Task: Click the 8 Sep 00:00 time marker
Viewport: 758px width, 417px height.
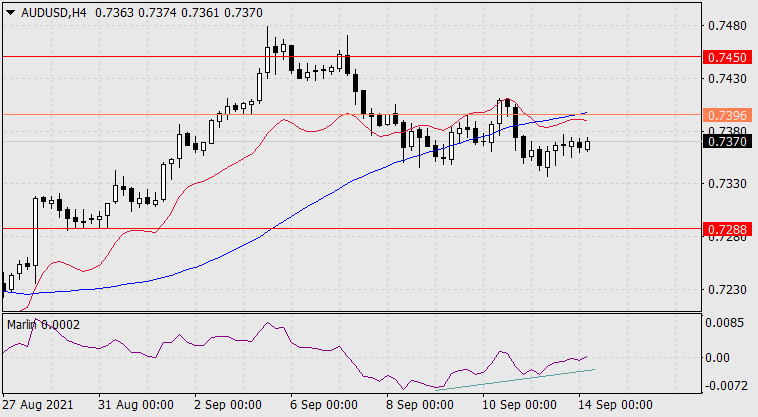Action: pyautogui.click(x=420, y=405)
